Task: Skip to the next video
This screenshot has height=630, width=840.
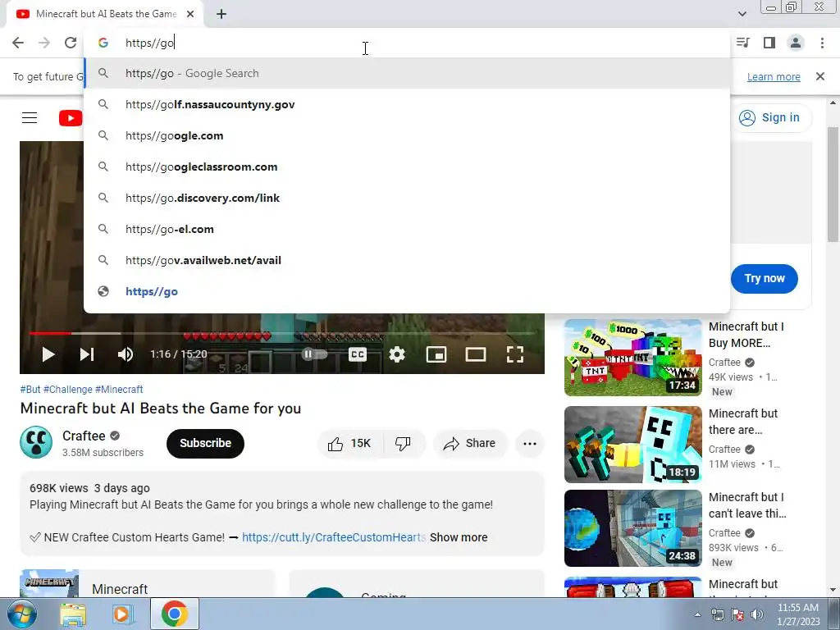Action: pyautogui.click(x=87, y=354)
